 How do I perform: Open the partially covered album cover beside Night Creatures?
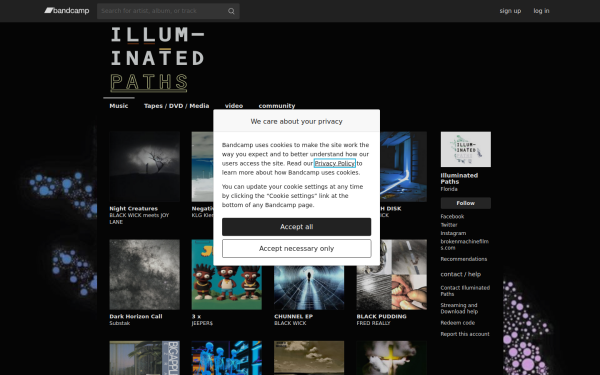point(202,167)
